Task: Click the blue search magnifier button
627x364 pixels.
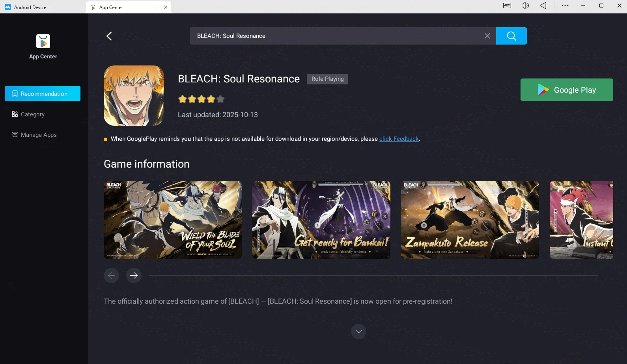Action: [x=511, y=36]
